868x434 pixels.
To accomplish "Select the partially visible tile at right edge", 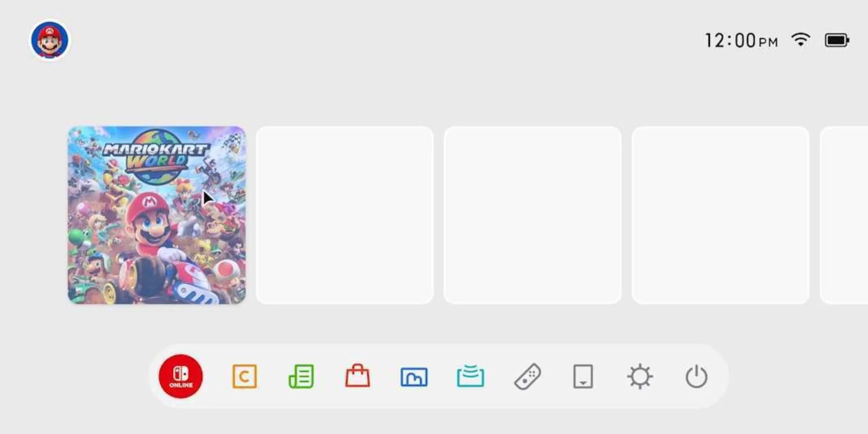I will pyautogui.click(x=844, y=215).
